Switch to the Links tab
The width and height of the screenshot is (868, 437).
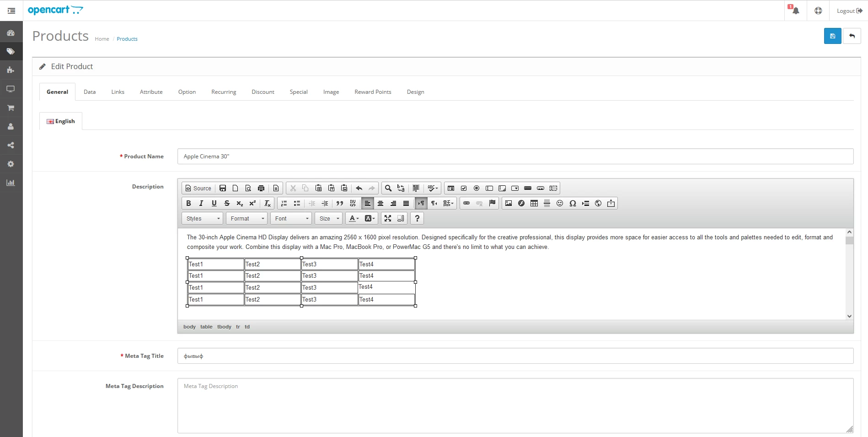[x=118, y=92]
